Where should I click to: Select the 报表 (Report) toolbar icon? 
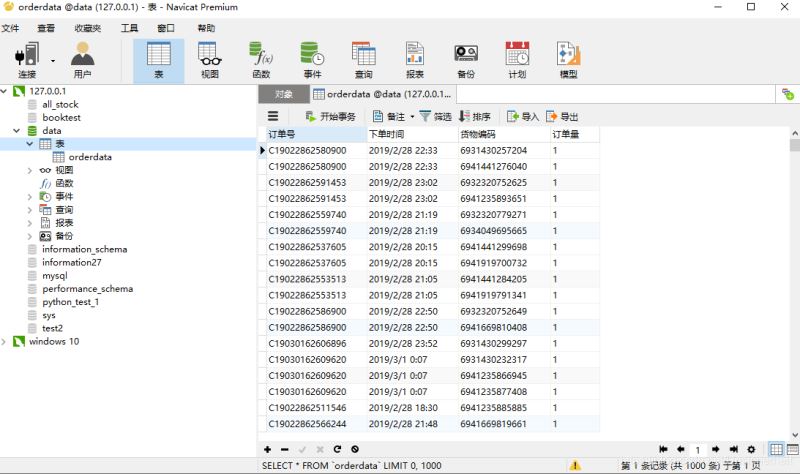[x=415, y=60]
